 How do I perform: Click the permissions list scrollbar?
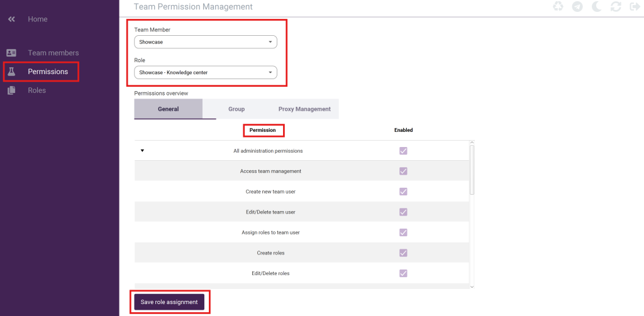click(x=472, y=170)
